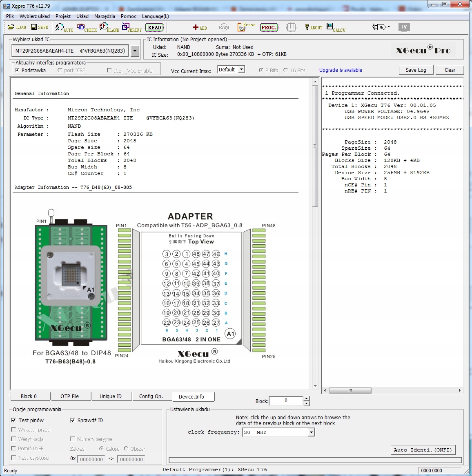
Task: Open the Narzędzia menu
Action: tap(105, 16)
